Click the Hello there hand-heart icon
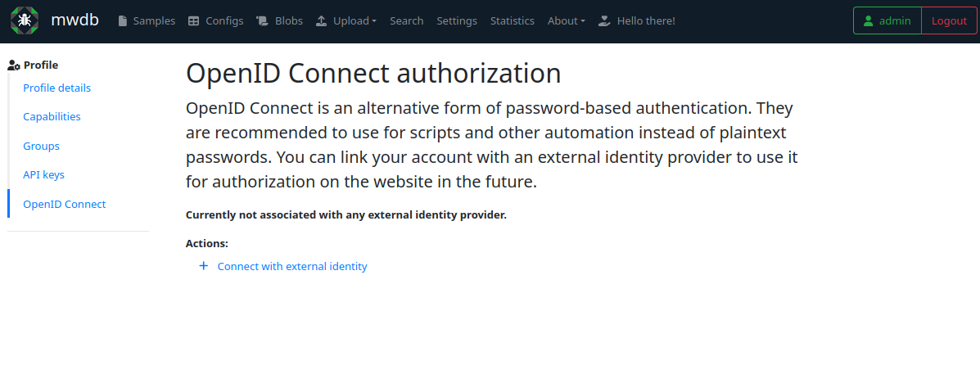Viewport: 980px width, 379px height. 603,20
